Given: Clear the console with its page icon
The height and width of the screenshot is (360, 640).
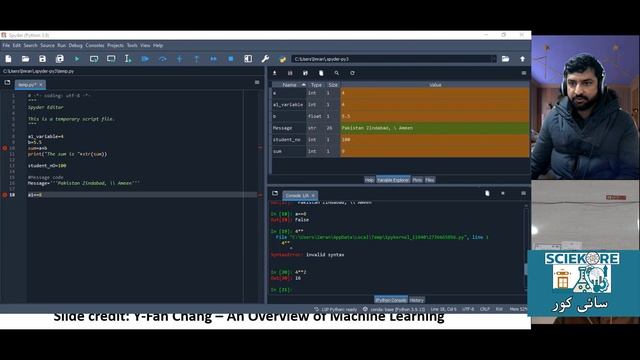Looking at the screenshot, I should (x=487, y=193).
